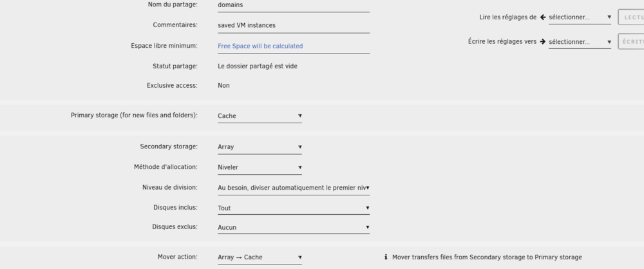644x269 pixels.
Task: Click the Commentaires field with saved VM instances
Action: (294, 26)
